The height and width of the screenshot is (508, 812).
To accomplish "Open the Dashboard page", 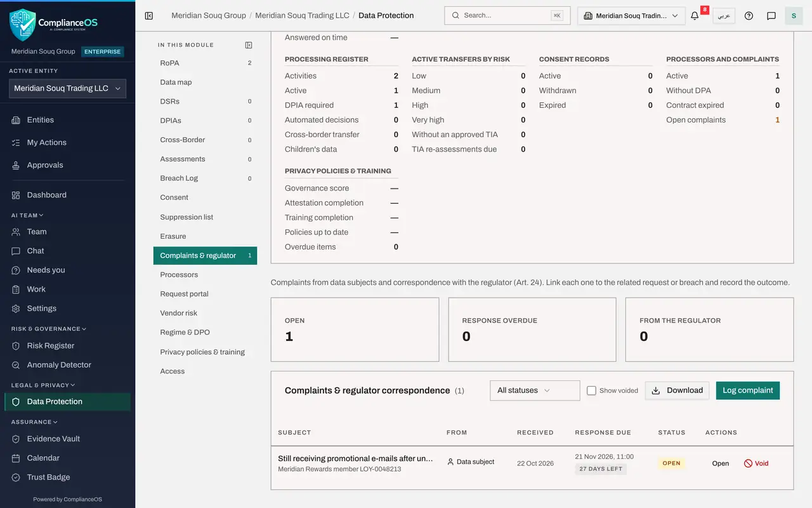I will 67,195.
